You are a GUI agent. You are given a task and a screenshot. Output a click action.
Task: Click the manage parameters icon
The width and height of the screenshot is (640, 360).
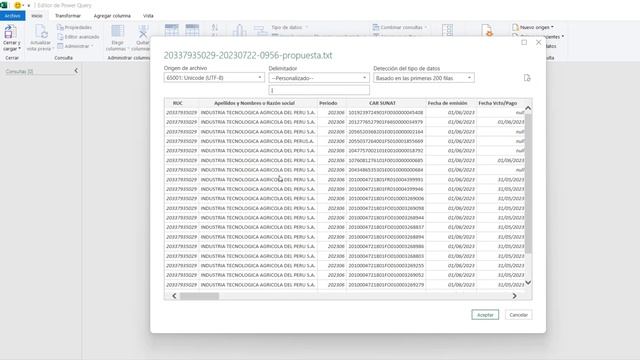[447, 31]
